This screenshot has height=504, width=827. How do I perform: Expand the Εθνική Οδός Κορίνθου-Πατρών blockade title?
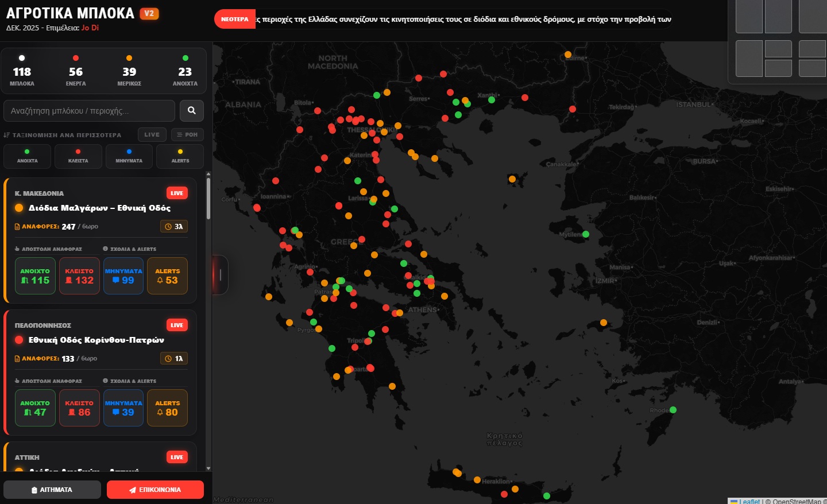click(x=96, y=340)
